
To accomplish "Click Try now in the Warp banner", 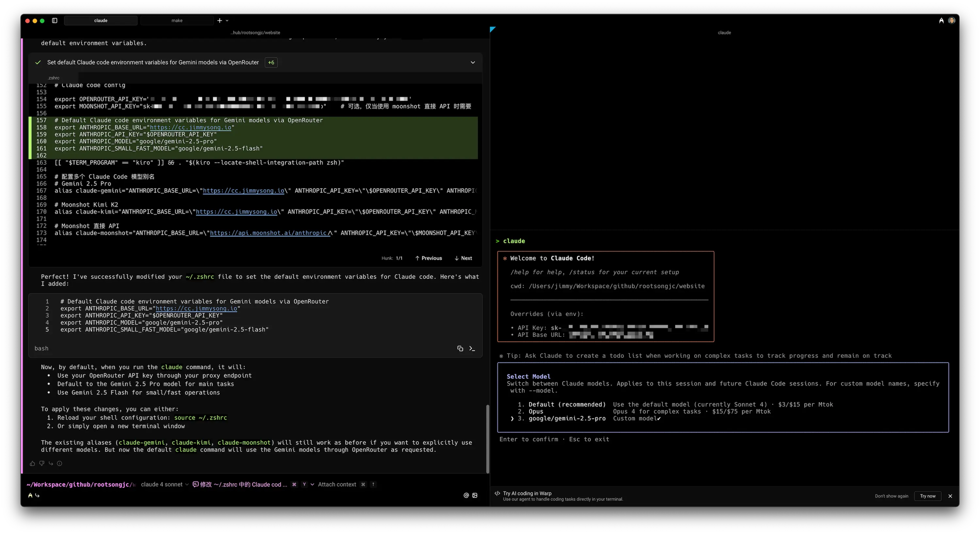I will tap(927, 496).
